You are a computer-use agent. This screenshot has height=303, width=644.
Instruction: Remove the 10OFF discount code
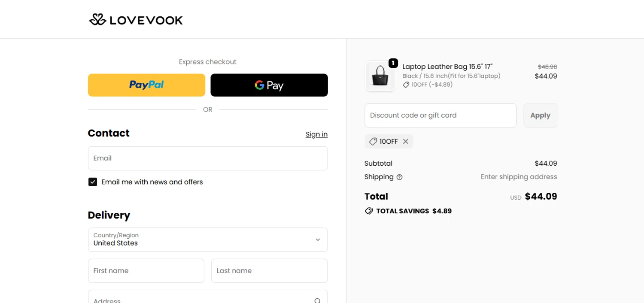point(405,142)
